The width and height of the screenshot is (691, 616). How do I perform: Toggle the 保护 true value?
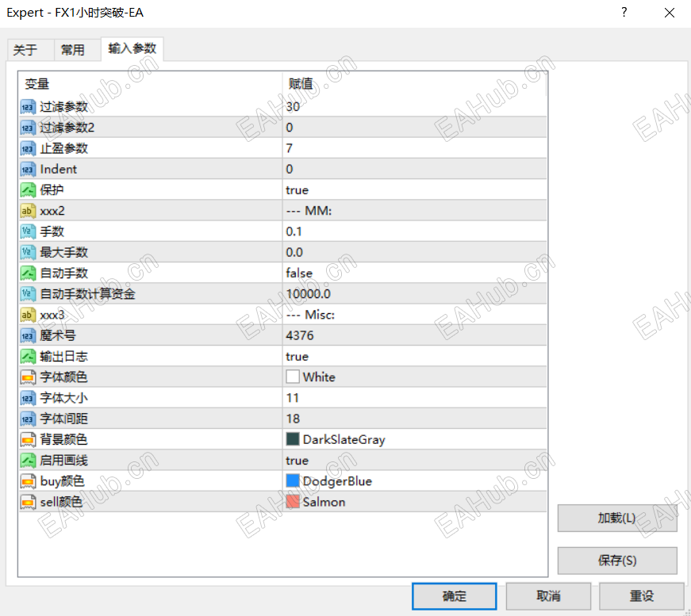click(357, 189)
